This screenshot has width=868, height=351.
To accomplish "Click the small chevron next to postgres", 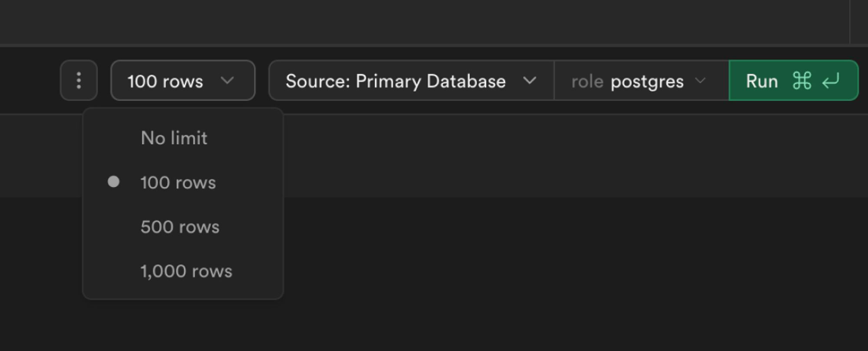I will (x=700, y=81).
